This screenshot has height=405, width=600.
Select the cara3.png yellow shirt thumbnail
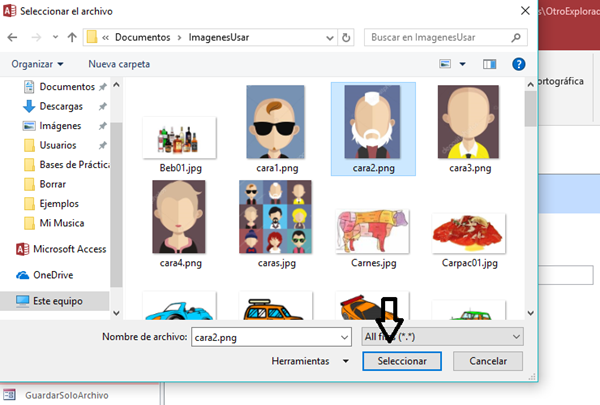pyautogui.click(x=468, y=122)
